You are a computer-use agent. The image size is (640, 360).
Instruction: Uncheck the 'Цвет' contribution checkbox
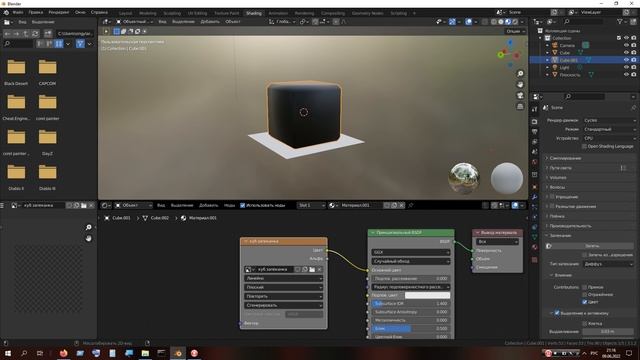point(584,302)
